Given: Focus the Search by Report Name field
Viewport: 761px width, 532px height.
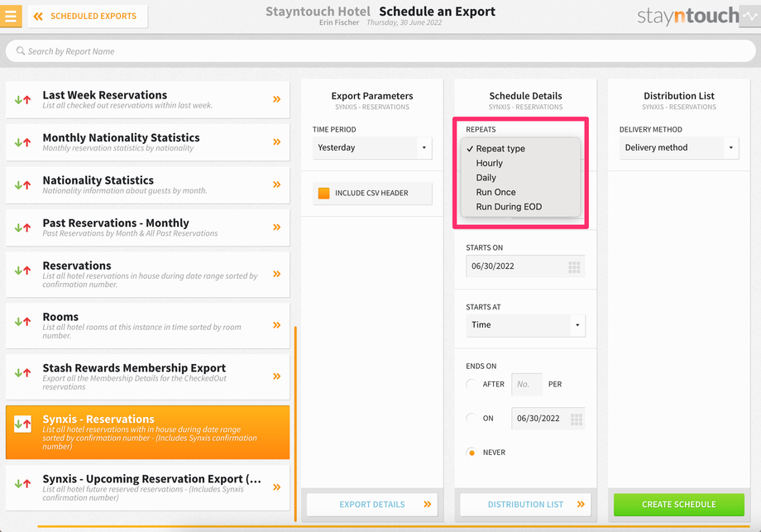Looking at the screenshot, I should [380, 51].
